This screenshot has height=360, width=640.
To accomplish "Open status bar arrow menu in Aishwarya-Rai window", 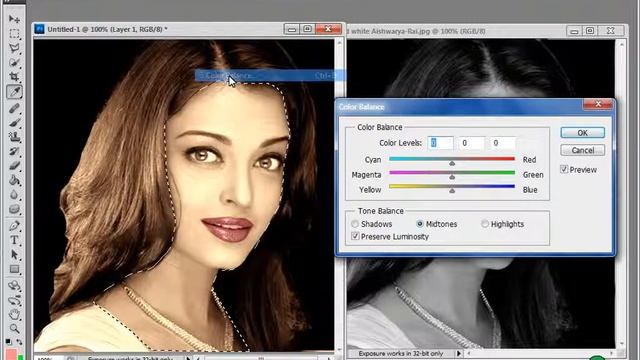I will 459,353.
